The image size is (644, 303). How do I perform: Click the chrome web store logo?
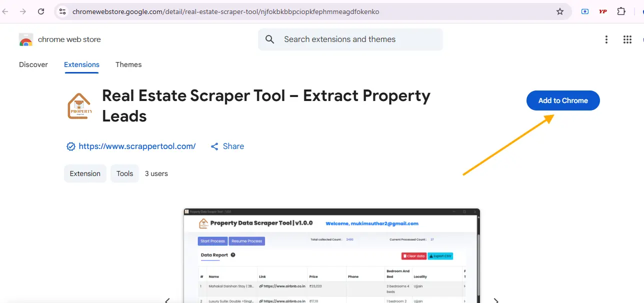point(25,39)
